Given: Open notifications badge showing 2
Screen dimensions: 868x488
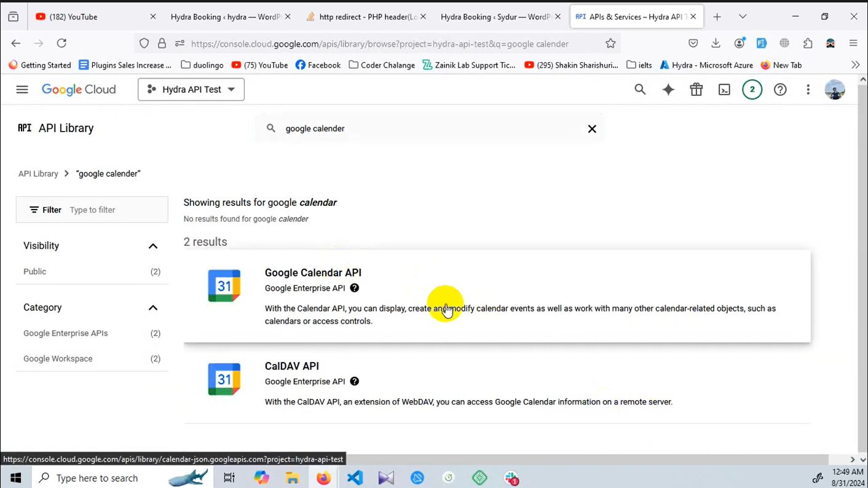Looking at the screenshot, I should [x=752, y=90].
